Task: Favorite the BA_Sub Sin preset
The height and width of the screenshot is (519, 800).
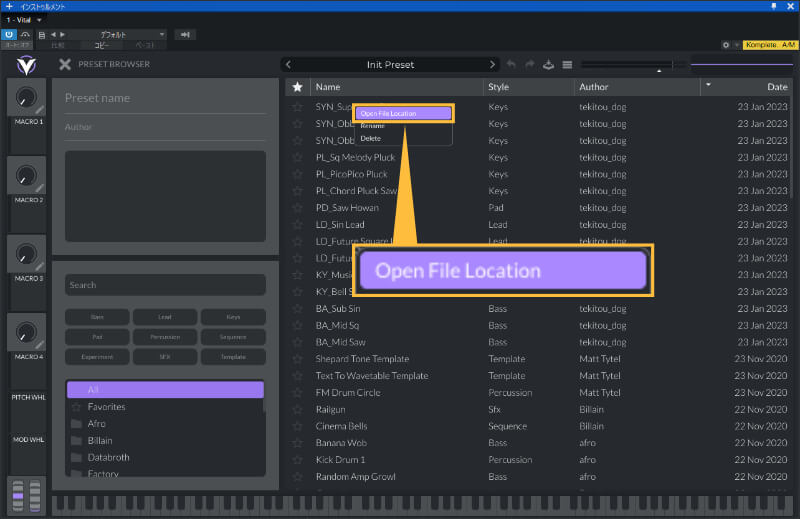Action: 297,309
